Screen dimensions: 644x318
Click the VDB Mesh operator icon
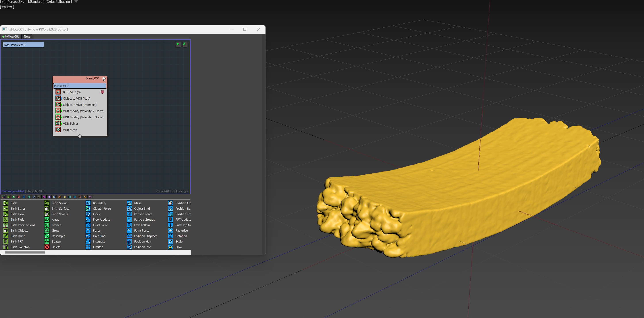coord(58,130)
